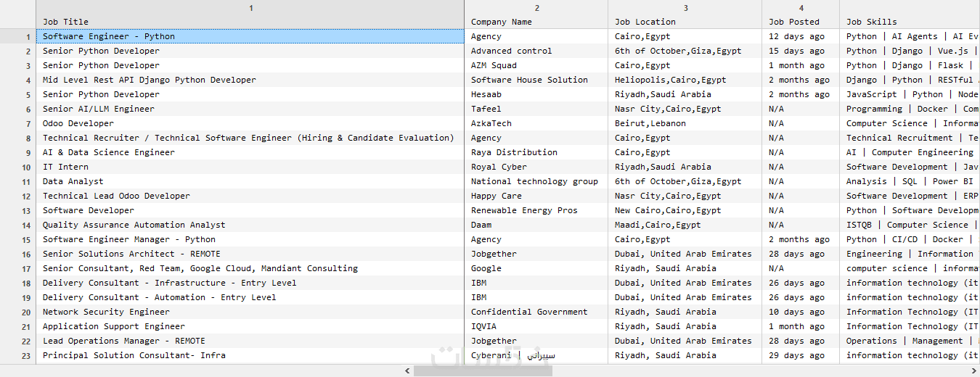Click the 'Job Location' header cell
Image resolution: width=980 pixels, height=377 pixels.
pyautogui.click(x=685, y=22)
